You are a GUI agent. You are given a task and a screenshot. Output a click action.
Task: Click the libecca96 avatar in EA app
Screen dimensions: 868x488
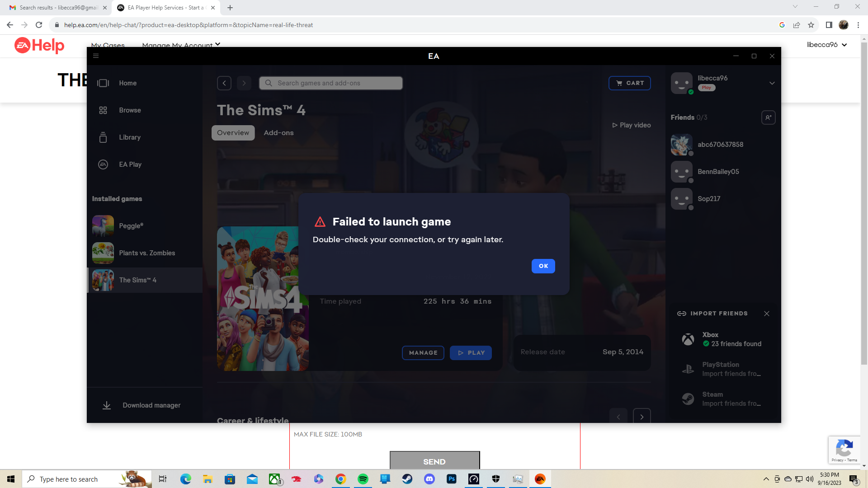click(x=682, y=83)
